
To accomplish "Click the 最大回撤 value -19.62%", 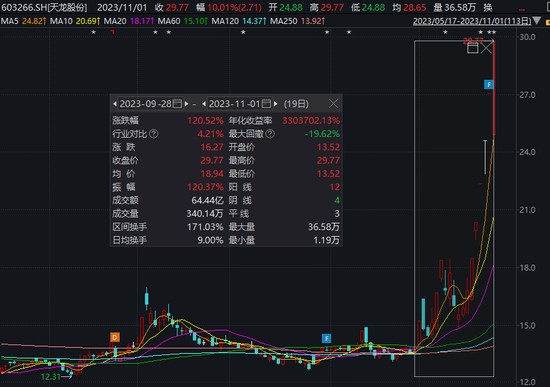I will (x=322, y=134).
